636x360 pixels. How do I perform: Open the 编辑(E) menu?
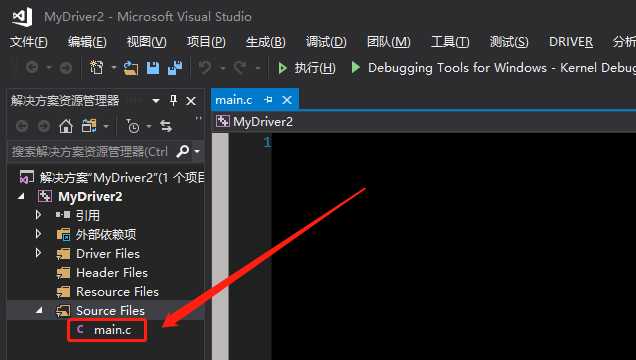pos(87,42)
